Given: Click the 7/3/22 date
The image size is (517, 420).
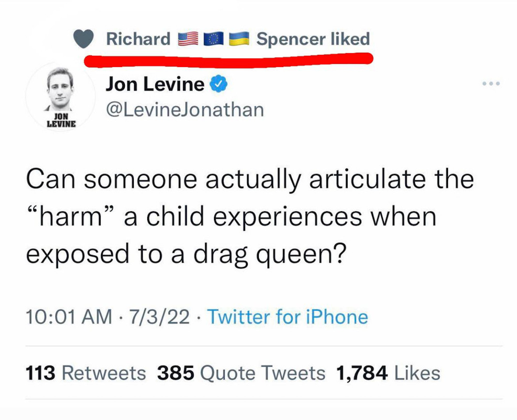Looking at the screenshot, I should pyautogui.click(x=159, y=317).
